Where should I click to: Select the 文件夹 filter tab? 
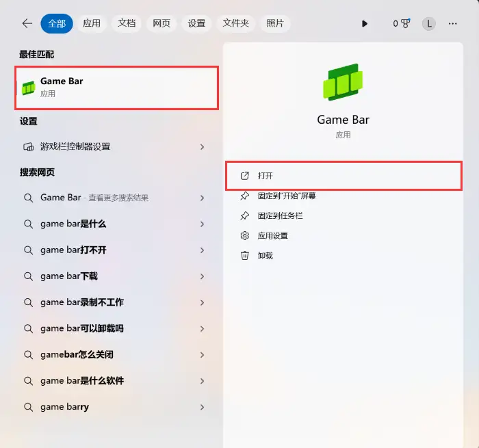coord(235,23)
